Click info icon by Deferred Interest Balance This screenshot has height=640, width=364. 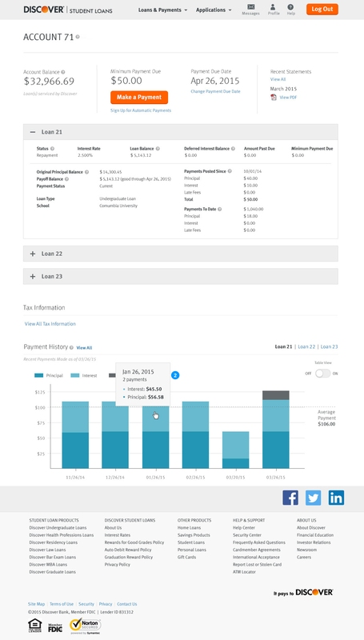pyautogui.click(x=233, y=149)
